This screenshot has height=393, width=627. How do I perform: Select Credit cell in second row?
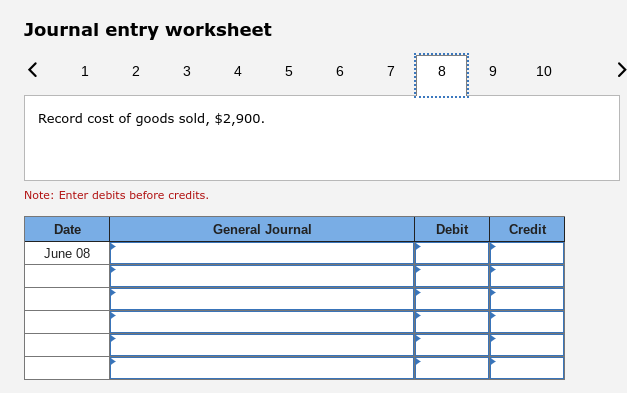[527, 276]
